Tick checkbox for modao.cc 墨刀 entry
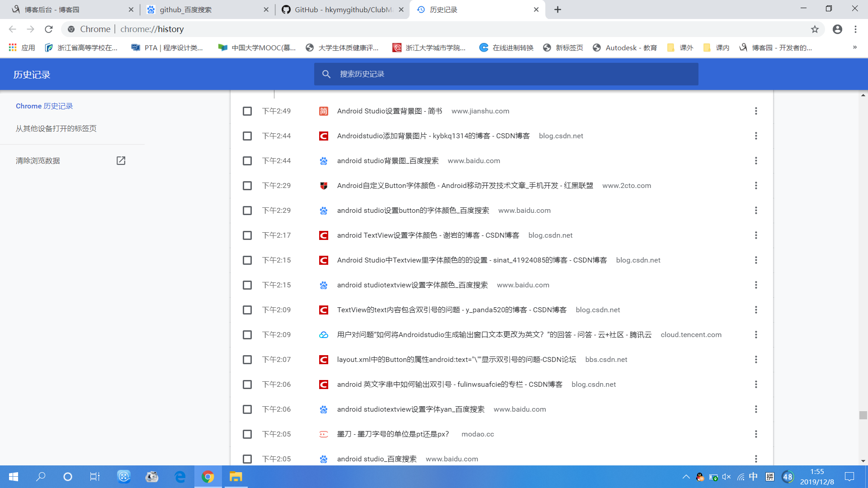The height and width of the screenshot is (488, 868). tap(247, 434)
